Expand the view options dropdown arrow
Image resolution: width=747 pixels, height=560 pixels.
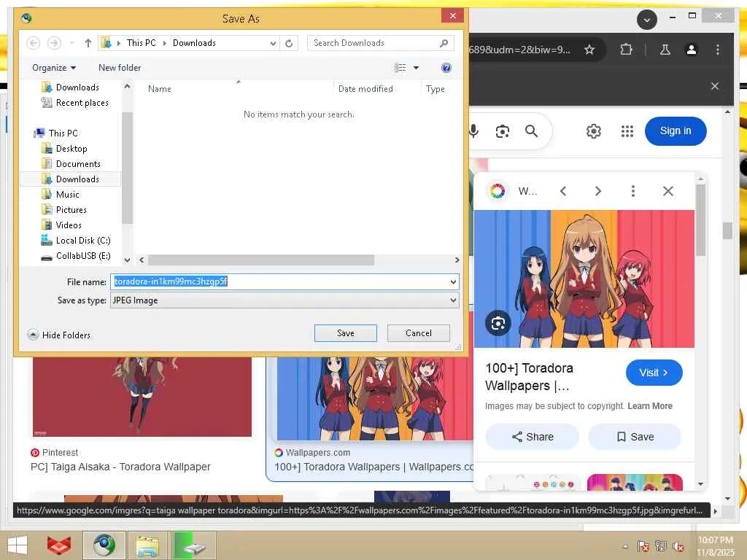416,68
